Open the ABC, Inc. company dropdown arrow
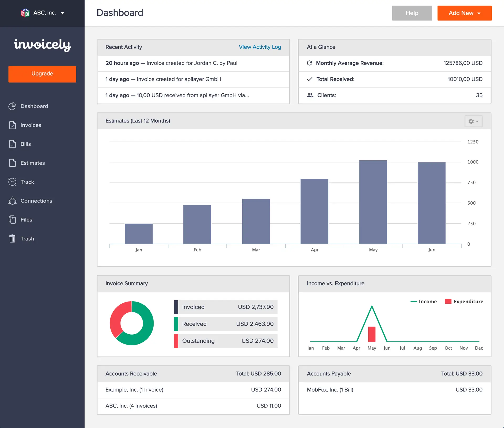The height and width of the screenshot is (428, 504). click(62, 13)
